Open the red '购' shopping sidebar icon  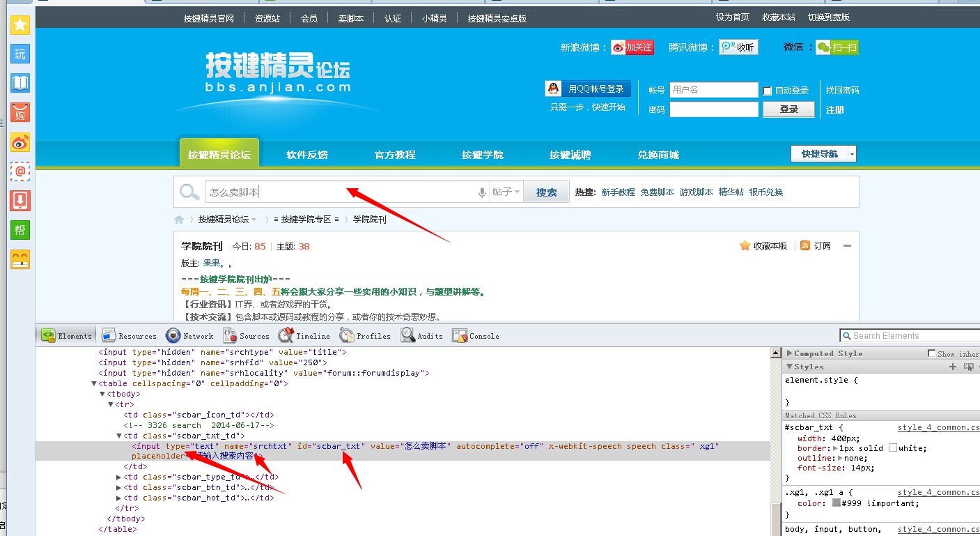point(20,113)
